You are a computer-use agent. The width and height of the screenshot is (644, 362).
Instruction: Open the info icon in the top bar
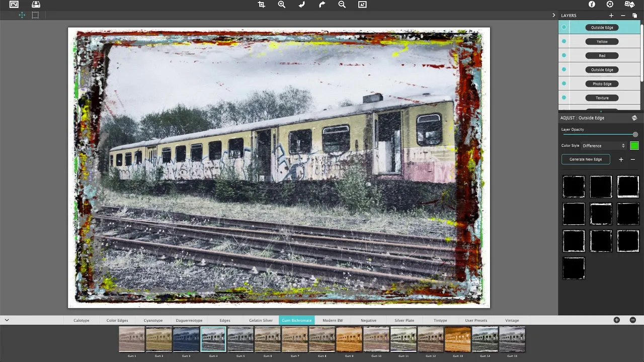pyautogui.click(x=592, y=4)
